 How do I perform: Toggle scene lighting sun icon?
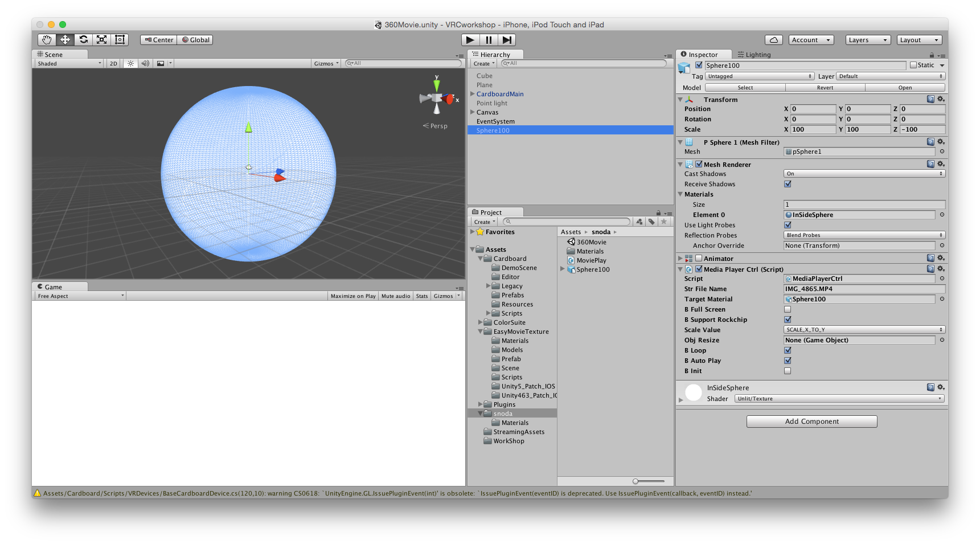(131, 63)
